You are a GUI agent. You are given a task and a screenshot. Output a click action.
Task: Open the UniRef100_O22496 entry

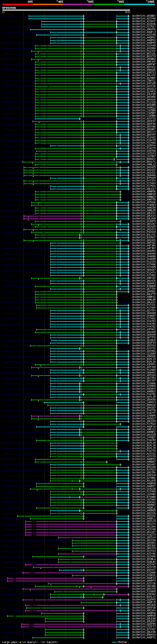click(x=144, y=556)
